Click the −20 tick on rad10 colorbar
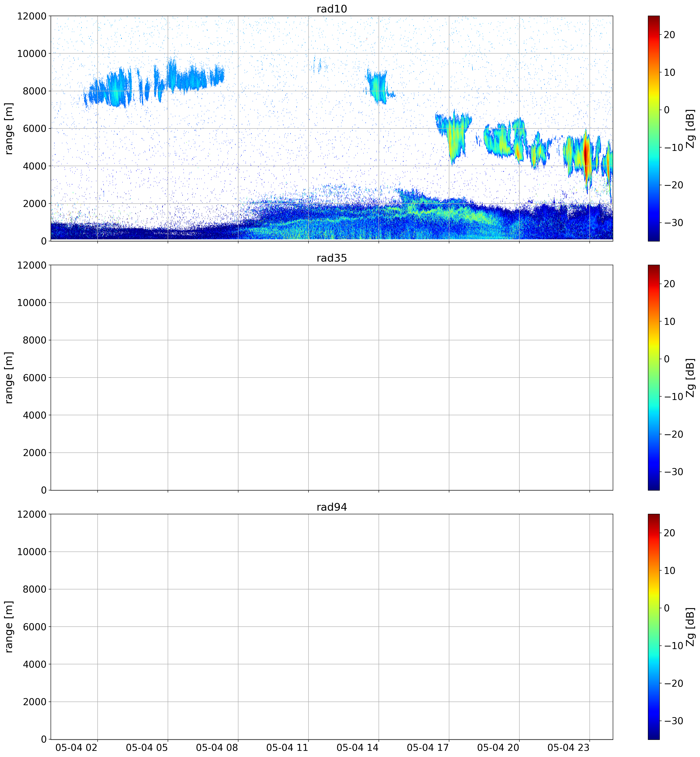The width and height of the screenshot is (700, 757). [x=674, y=185]
